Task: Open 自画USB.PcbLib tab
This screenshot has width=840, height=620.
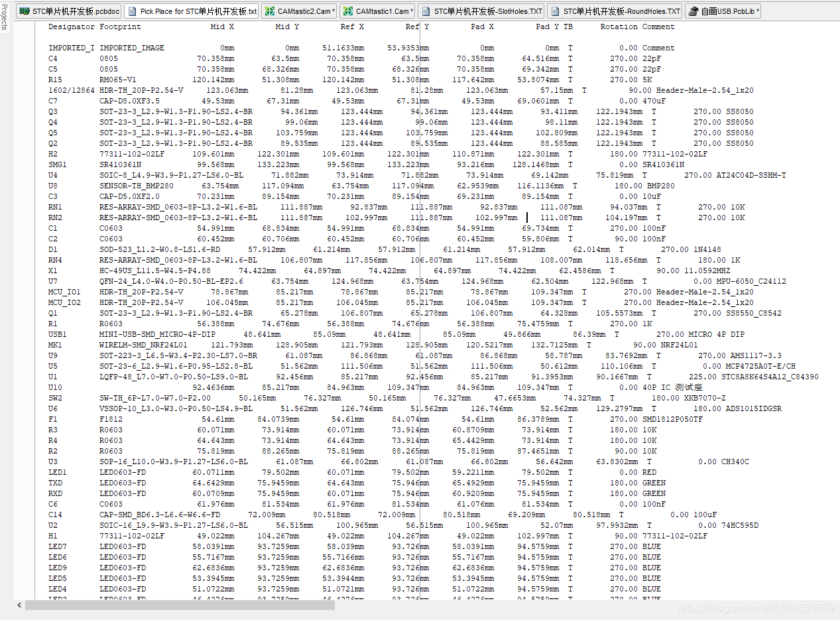Action: point(723,11)
